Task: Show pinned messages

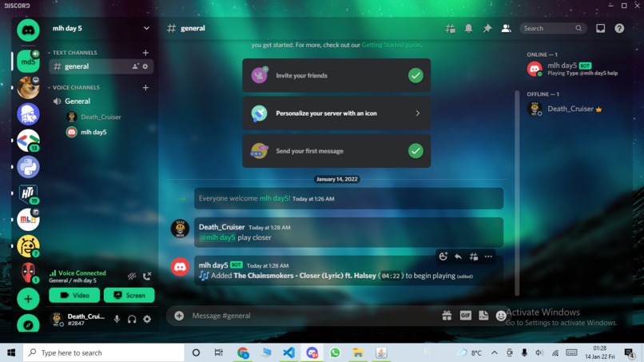Action: 487,28
